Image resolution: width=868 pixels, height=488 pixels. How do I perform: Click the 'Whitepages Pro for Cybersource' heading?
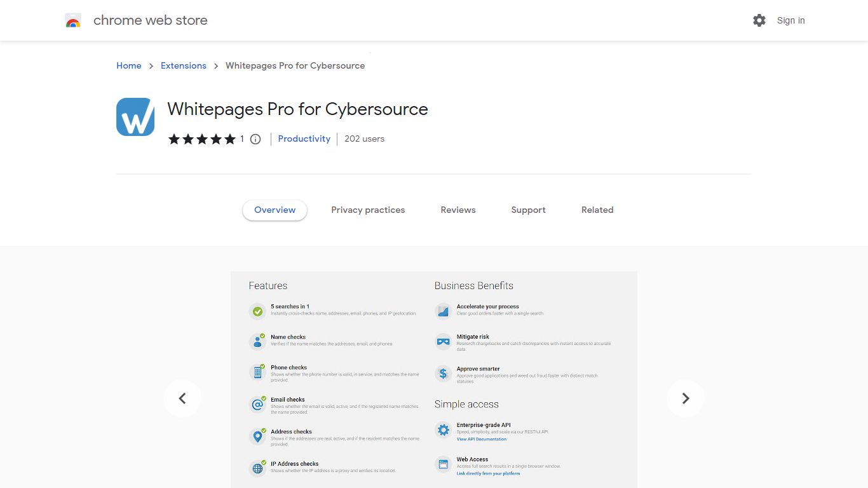297,109
